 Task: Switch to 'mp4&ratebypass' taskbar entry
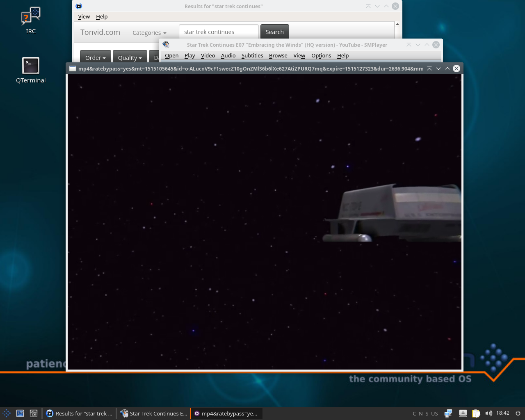tap(226, 413)
